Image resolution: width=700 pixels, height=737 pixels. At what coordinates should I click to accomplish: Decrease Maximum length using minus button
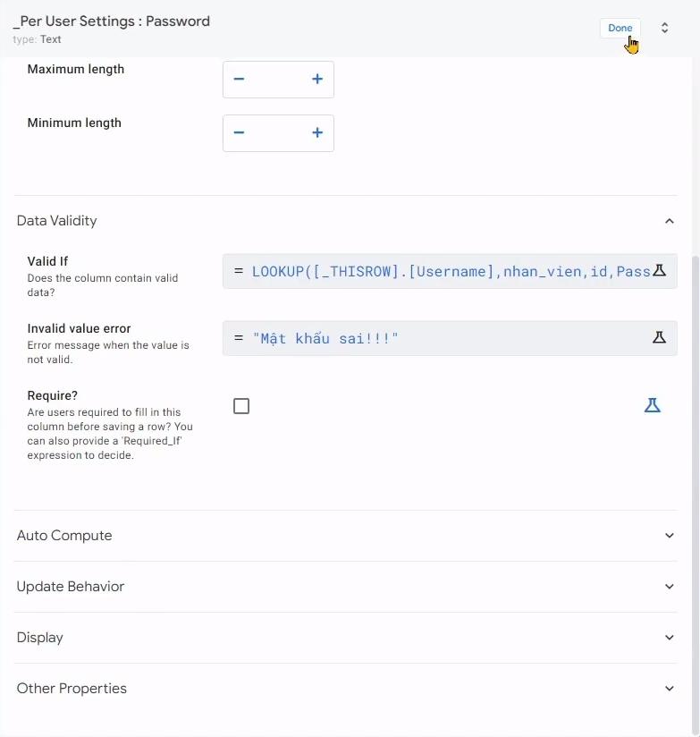(x=239, y=79)
